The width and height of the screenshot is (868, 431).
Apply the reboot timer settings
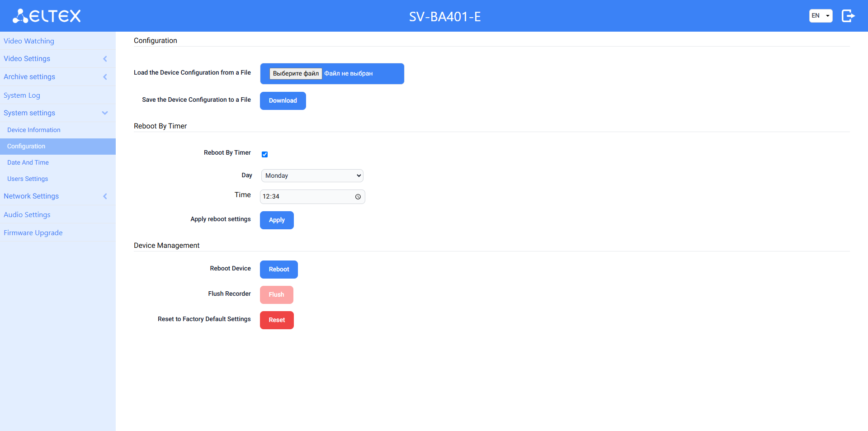coord(277,220)
